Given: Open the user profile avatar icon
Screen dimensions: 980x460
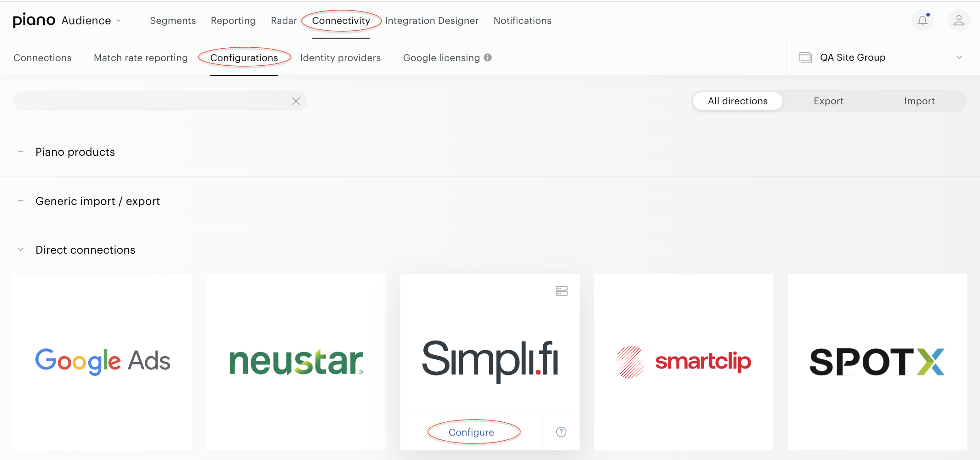Looking at the screenshot, I should point(959,21).
